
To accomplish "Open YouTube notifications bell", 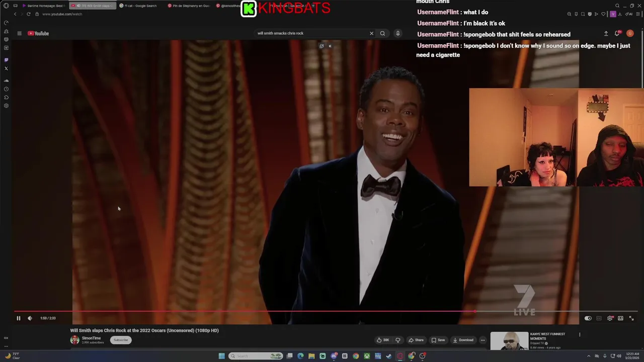I will point(617,33).
